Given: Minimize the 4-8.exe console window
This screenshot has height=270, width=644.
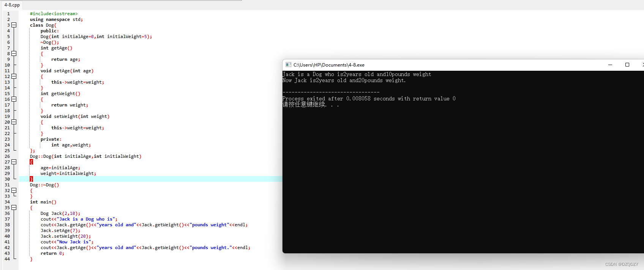Looking at the screenshot, I should (x=610, y=65).
